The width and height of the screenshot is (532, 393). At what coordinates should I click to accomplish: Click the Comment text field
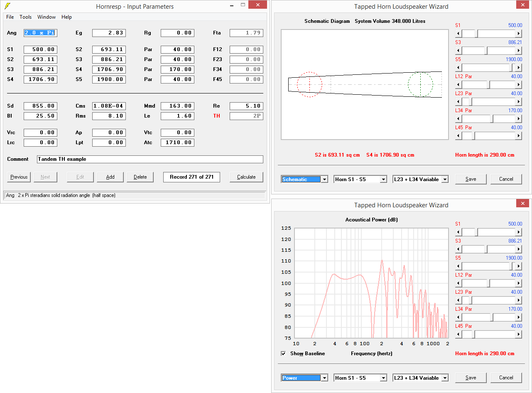click(x=150, y=159)
